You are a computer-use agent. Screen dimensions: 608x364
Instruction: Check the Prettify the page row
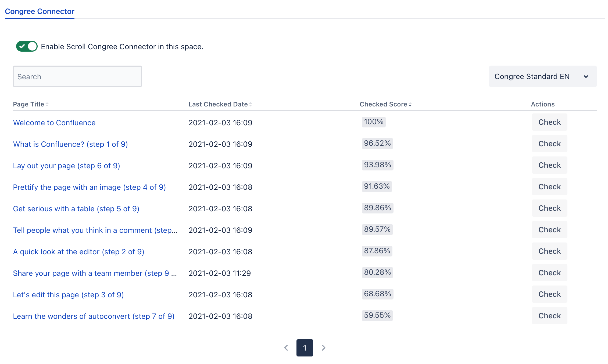(549, 187)
